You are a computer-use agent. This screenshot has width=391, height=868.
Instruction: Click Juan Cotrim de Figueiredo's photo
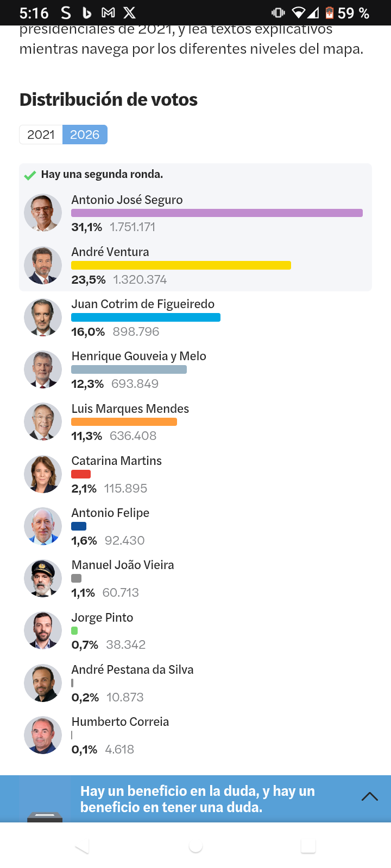(43, 317)
